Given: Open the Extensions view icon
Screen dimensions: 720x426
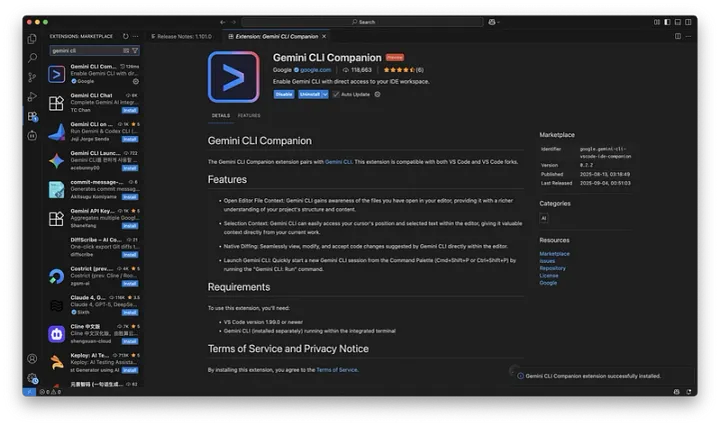Looking at the screenshot, I should [32, 116].
